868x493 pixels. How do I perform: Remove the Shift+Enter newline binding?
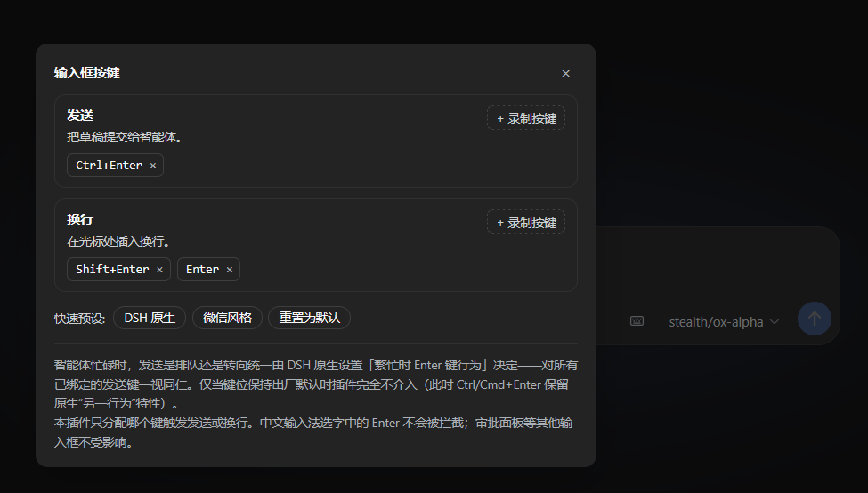pos(159,270)
